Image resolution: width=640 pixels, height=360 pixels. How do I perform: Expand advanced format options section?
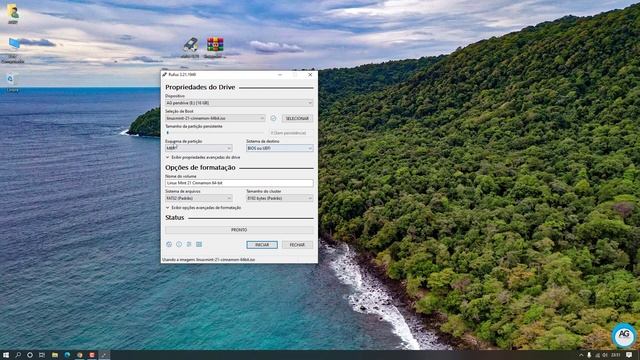204,208
